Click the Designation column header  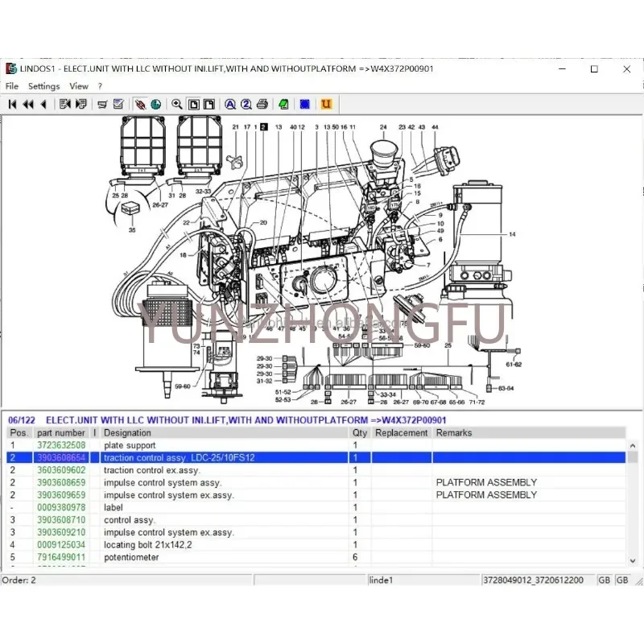(224, 433)
